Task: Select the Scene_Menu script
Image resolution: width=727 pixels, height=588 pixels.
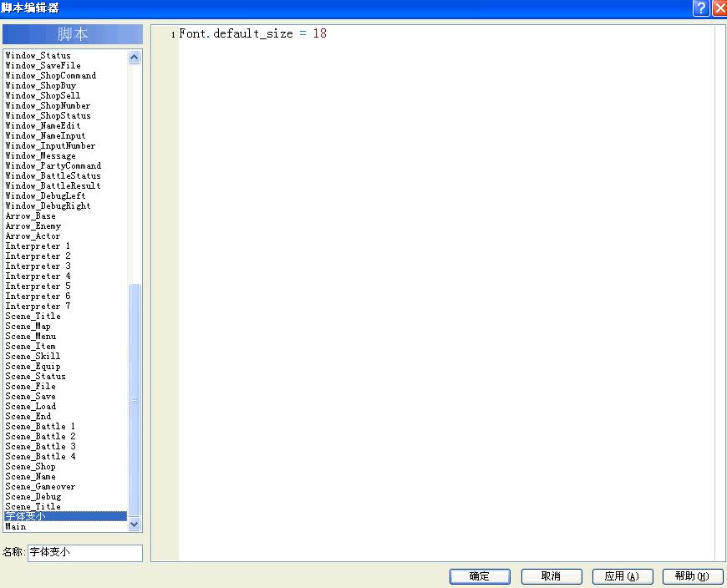Action: (65, 337)
